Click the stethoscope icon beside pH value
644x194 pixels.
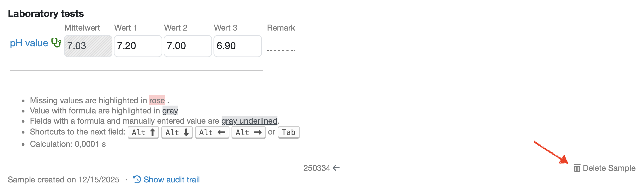56,43
